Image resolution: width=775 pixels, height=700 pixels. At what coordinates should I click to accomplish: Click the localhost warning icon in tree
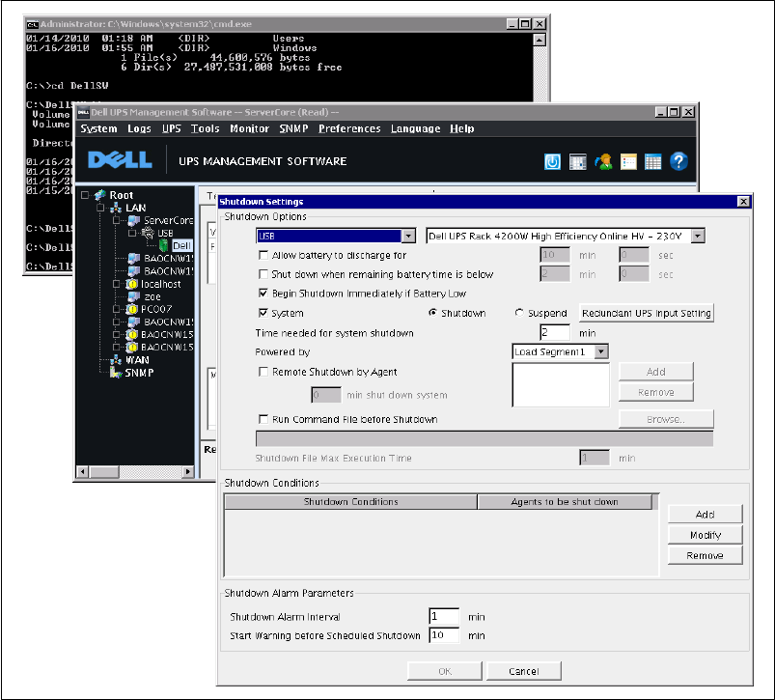coord(131,285)
